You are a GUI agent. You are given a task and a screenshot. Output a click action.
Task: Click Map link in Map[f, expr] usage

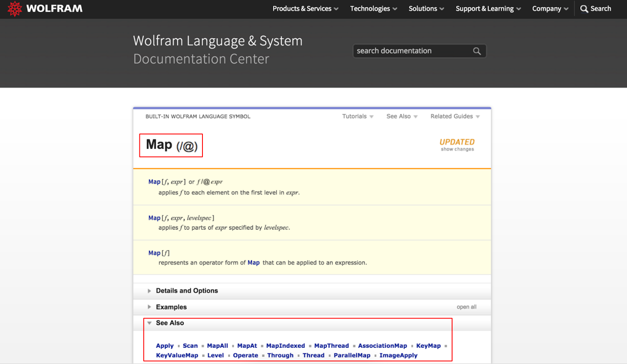[x=154, y=182]
